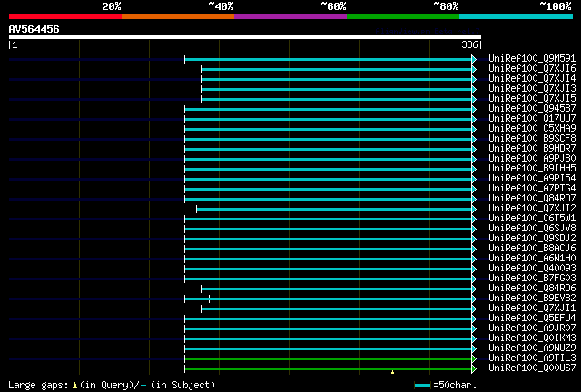Click the 20% legend label
Viewport: 581px width, 392px height.
point(112,6)
